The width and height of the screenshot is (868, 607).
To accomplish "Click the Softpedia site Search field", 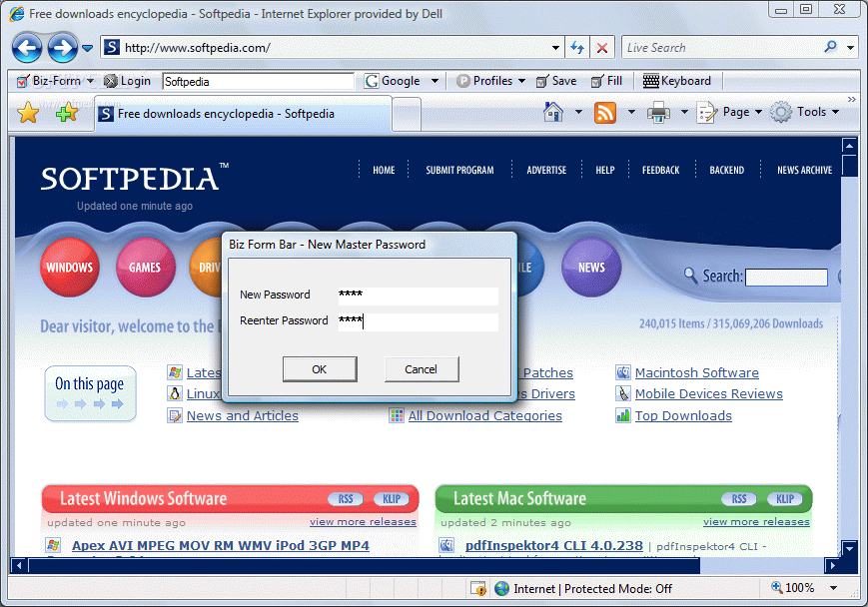I will pos(786,277).
